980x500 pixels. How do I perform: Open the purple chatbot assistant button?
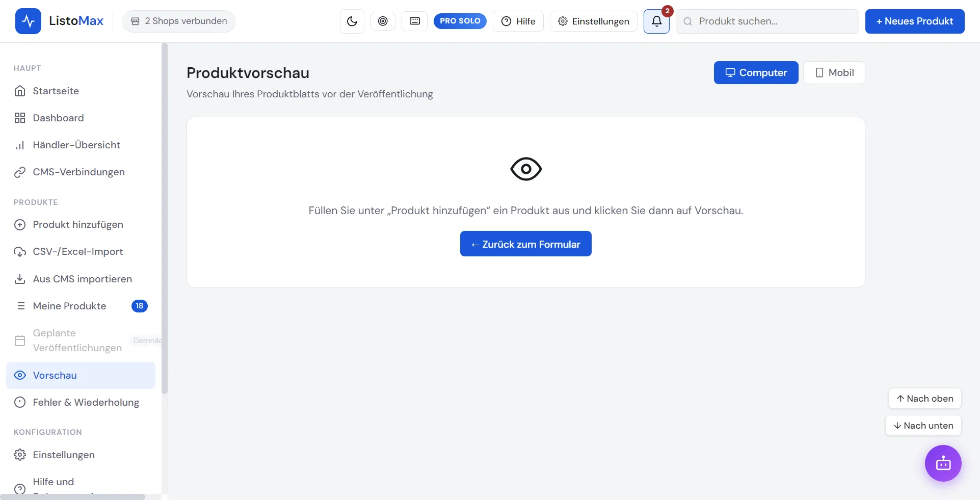coord(943,463)
